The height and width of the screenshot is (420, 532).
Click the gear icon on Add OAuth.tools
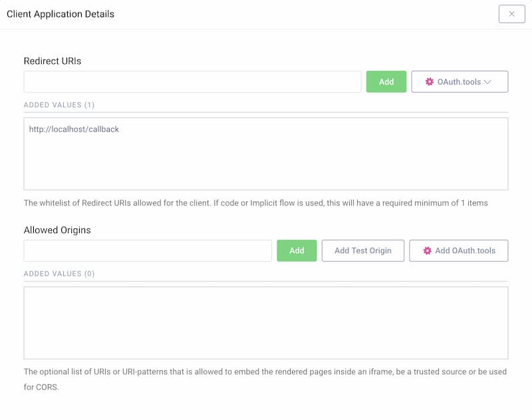click(428, 251)
